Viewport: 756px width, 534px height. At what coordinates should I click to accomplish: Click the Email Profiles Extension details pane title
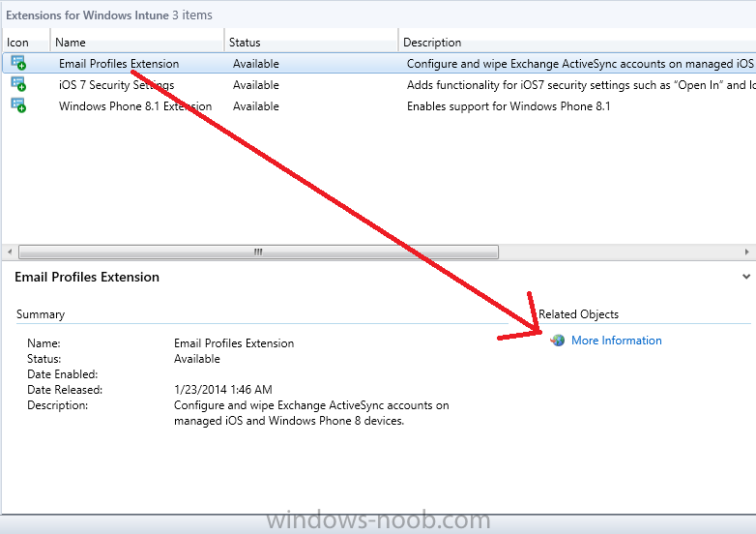[x=87, y=277]
